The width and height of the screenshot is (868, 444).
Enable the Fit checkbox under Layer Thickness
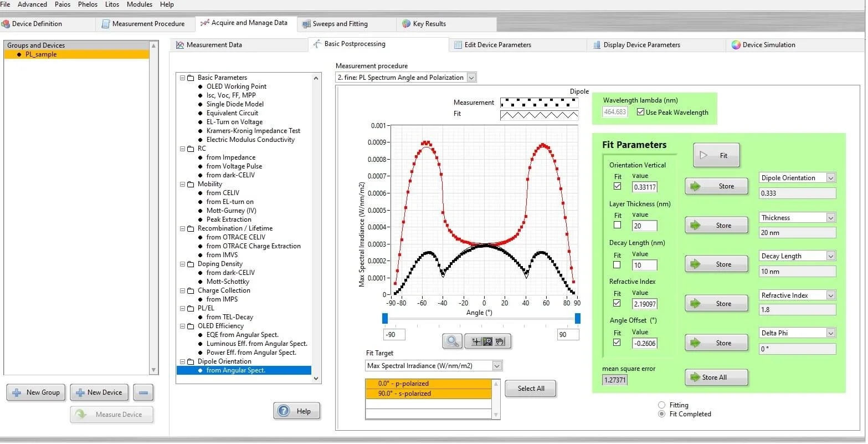(x=617, y=225)
